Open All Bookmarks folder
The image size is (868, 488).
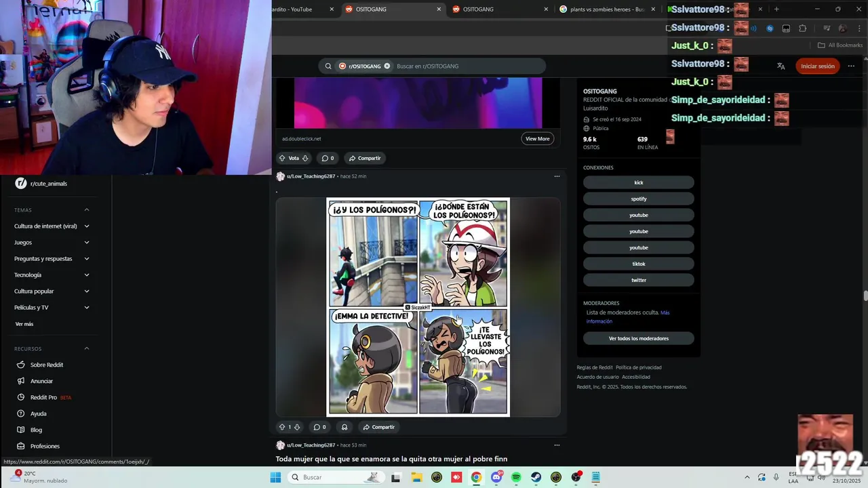(840, 45)
